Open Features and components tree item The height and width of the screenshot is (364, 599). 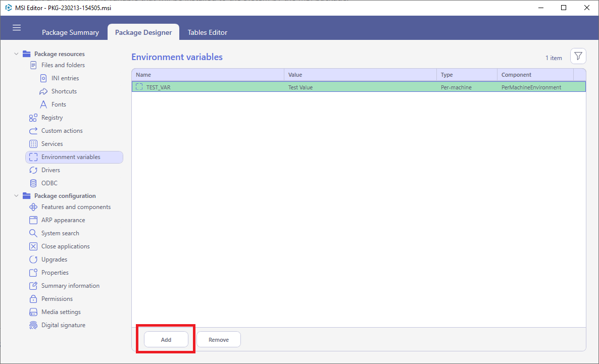(x=76, y=207)
